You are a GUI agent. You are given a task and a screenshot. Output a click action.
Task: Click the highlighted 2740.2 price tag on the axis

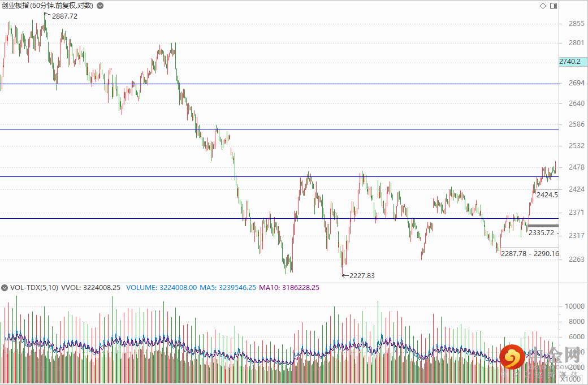[573, 62]
